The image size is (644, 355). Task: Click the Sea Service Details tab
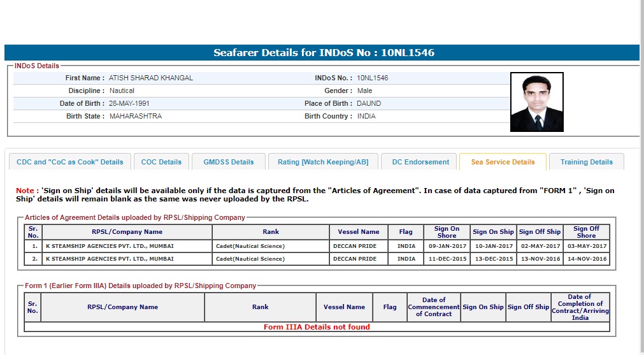pos(503,162)
